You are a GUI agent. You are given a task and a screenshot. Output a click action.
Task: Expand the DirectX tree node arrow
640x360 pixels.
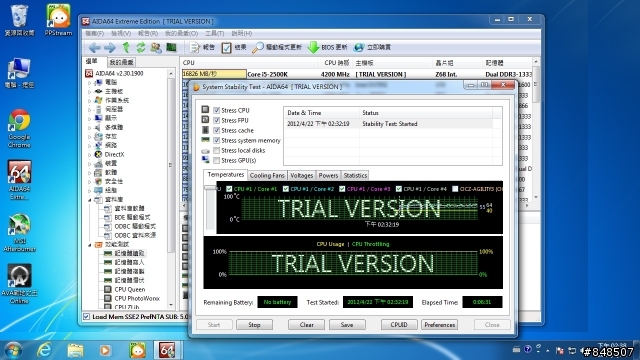pos(90,154)
